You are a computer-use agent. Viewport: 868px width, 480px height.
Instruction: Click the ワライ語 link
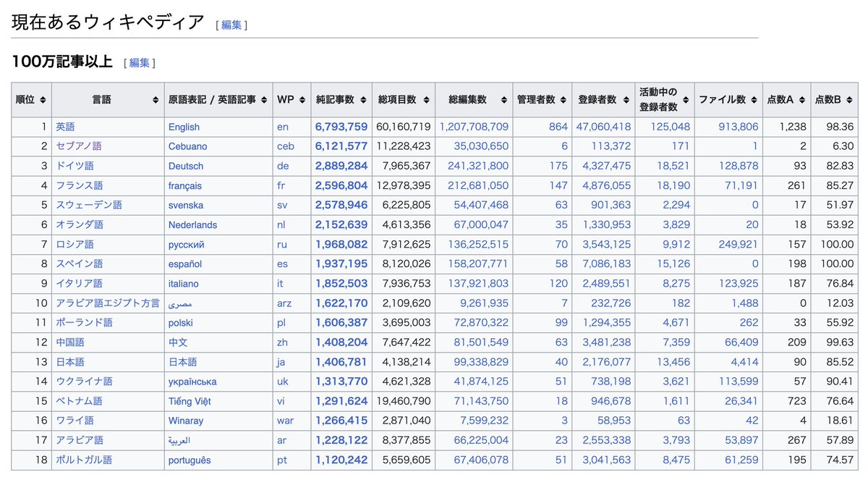[x=75, y=420]
